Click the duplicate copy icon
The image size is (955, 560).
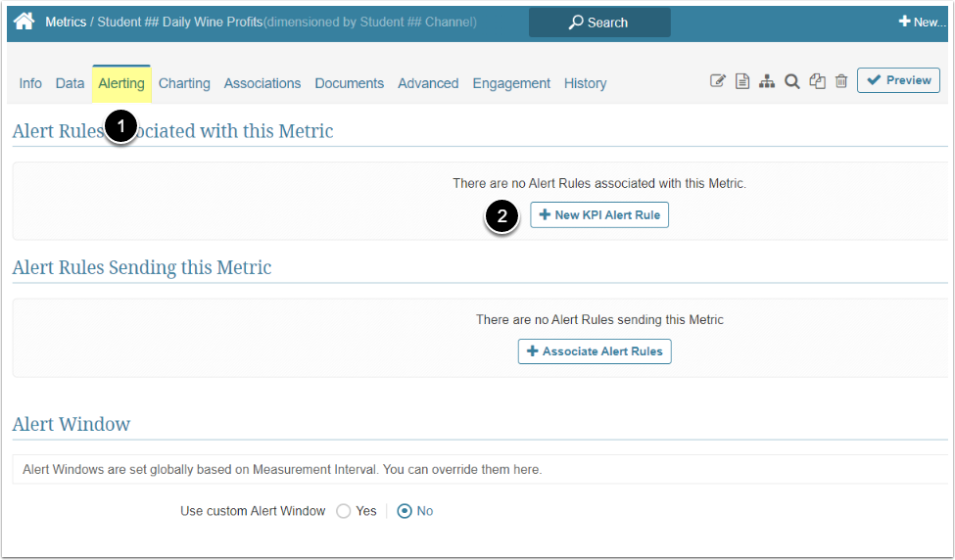pyautogui.click(x=817, y=81)
